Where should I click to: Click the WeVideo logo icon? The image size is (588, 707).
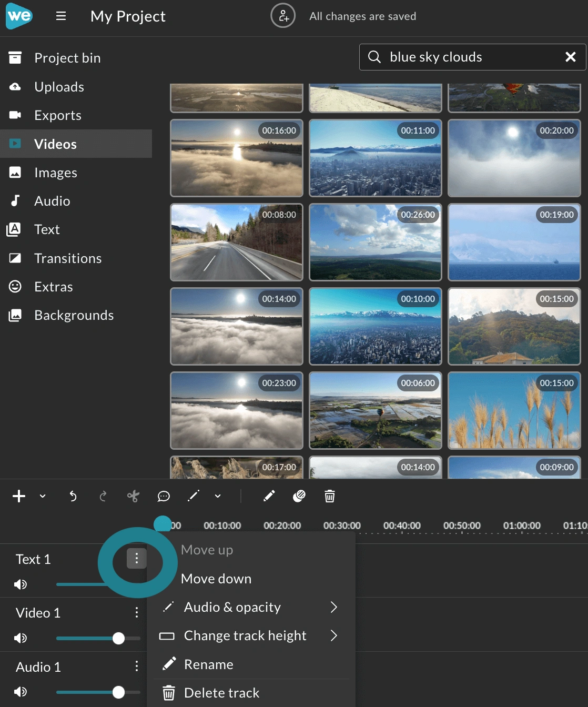(x=19, y=16)
